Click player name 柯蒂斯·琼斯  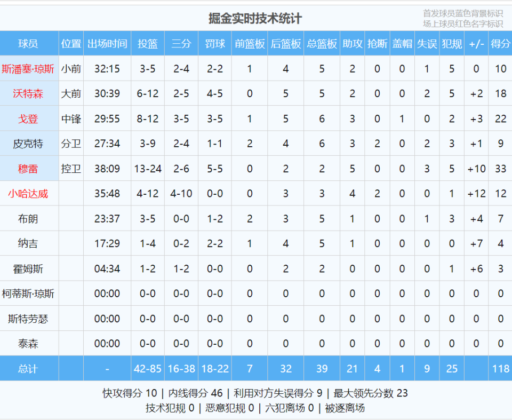28,294
